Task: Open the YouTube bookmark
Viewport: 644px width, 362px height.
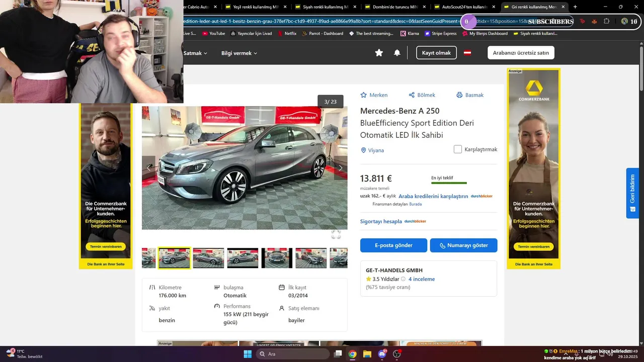Action: coord(213,34)
